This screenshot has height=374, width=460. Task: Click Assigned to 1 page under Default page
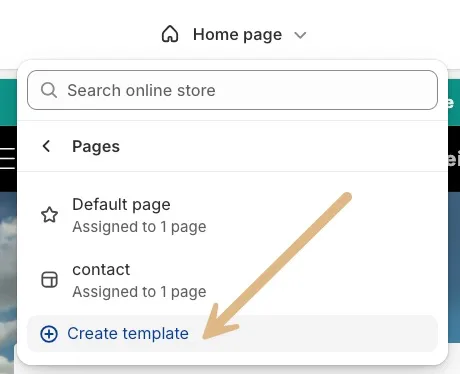click(139, 227)
